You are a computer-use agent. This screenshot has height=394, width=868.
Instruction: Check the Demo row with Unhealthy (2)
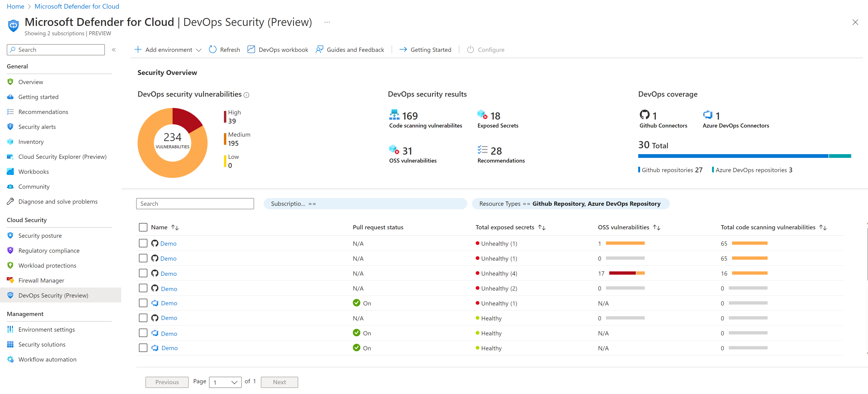click(143, 288)
